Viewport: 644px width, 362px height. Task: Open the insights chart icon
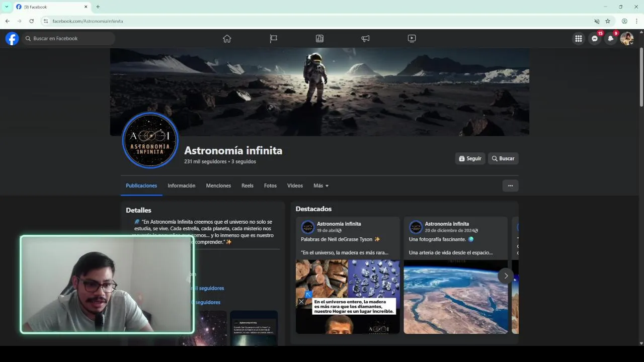319,38
